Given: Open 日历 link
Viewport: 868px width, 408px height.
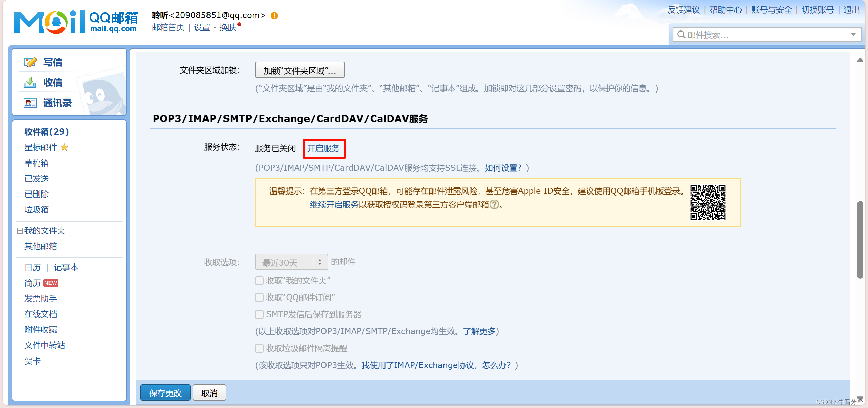Looking at the screenshot, I should [x=33, y=267].
